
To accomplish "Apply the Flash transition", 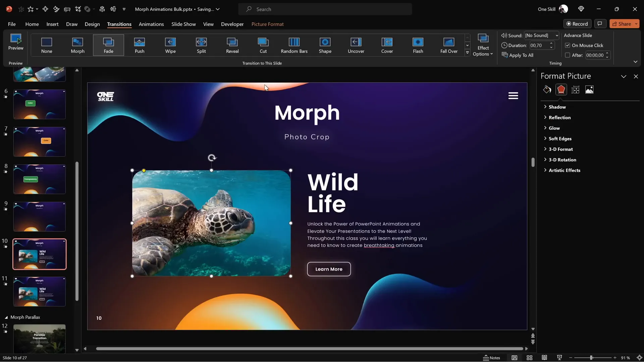I will click(x=418, y=45).
